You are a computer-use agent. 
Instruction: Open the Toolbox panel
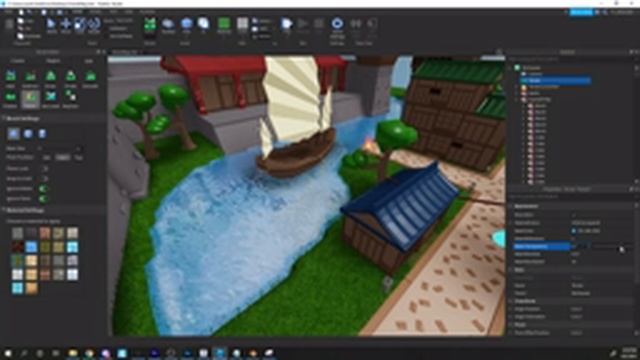coord(168,26)
